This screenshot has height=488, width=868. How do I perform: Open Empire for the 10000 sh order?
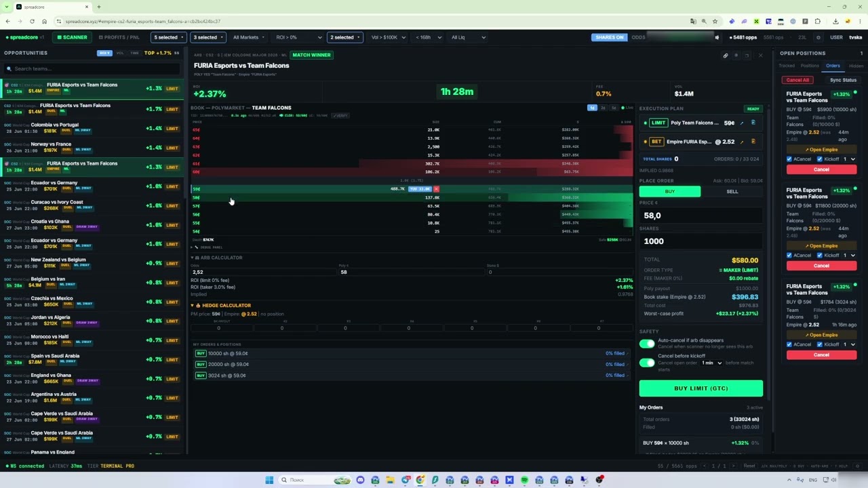click(x=821, y=150)
